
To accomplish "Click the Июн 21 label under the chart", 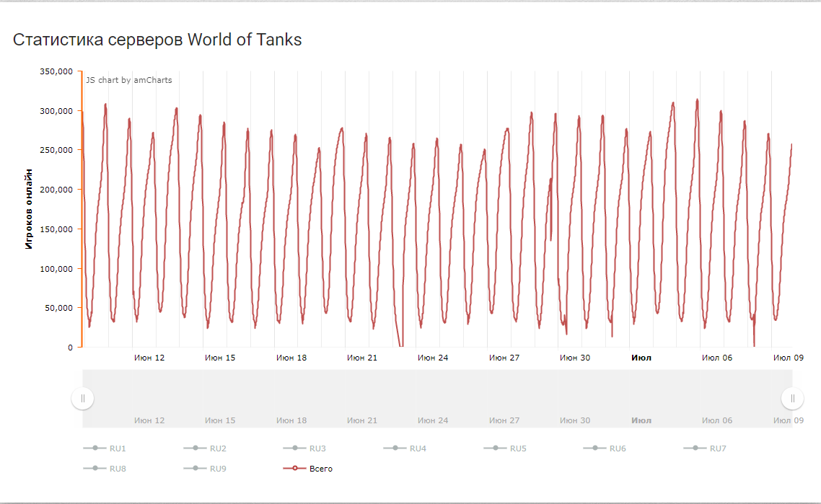I will click(x=362, y=358).
